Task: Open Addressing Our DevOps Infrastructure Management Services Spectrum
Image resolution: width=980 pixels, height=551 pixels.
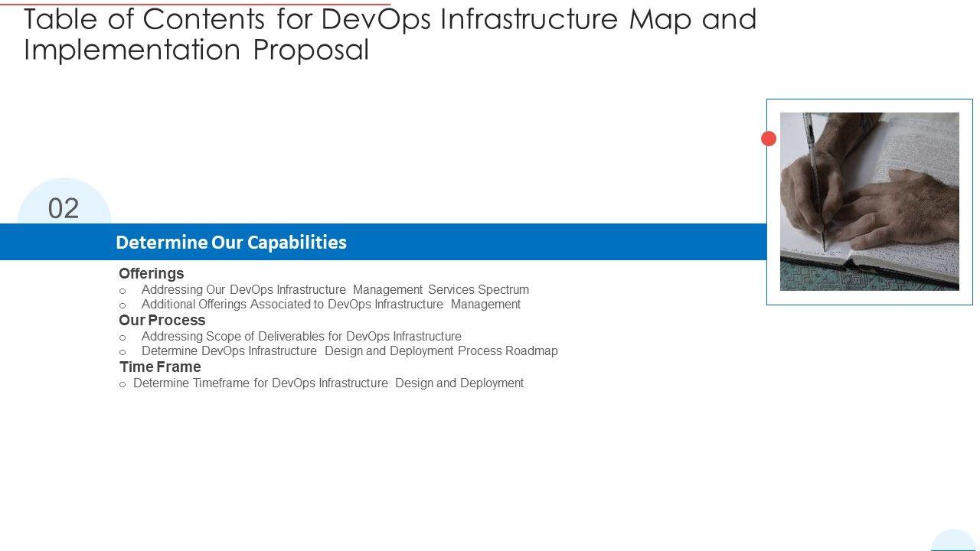Action: pyautogui.click(x=335, y=290)
